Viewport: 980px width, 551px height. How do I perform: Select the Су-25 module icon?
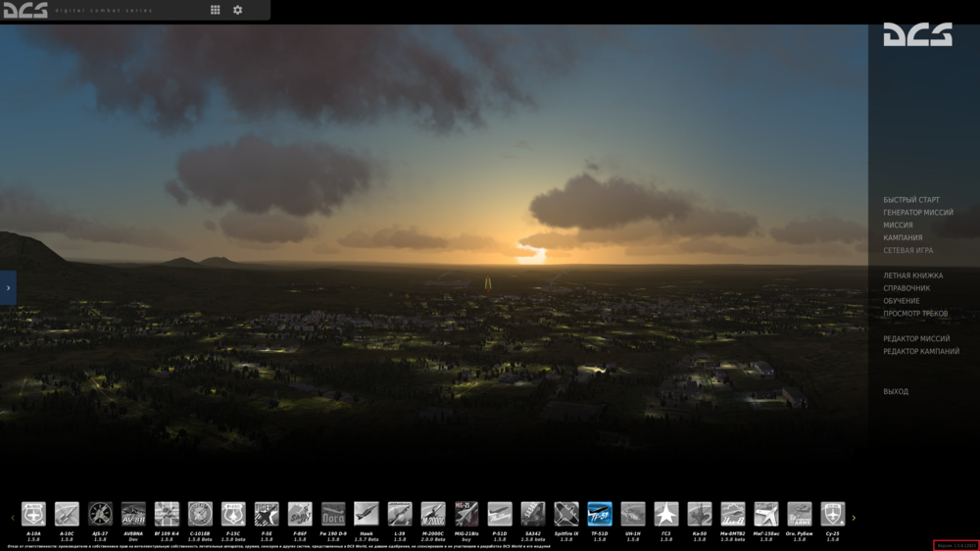[832, 514]
